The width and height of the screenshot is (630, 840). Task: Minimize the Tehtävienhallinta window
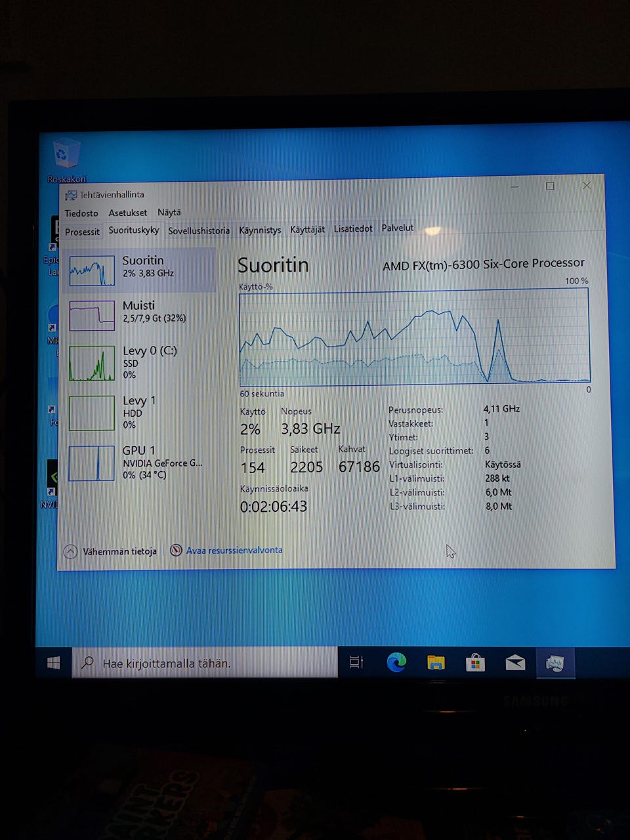tap(514, 187)
